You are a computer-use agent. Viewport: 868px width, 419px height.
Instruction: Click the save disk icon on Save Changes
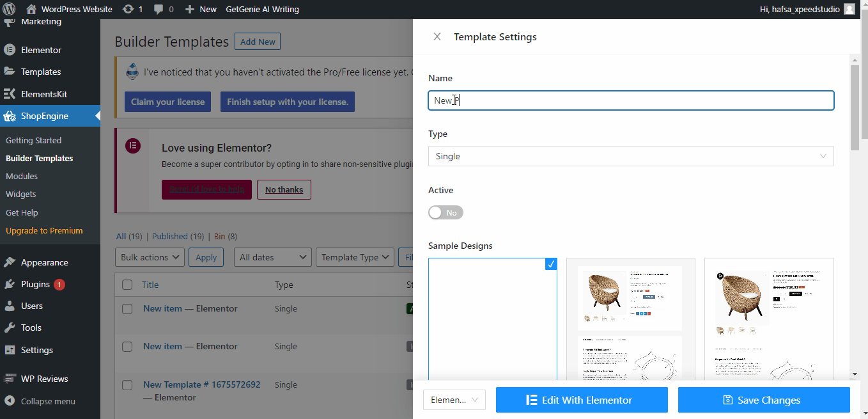point(727,400)
